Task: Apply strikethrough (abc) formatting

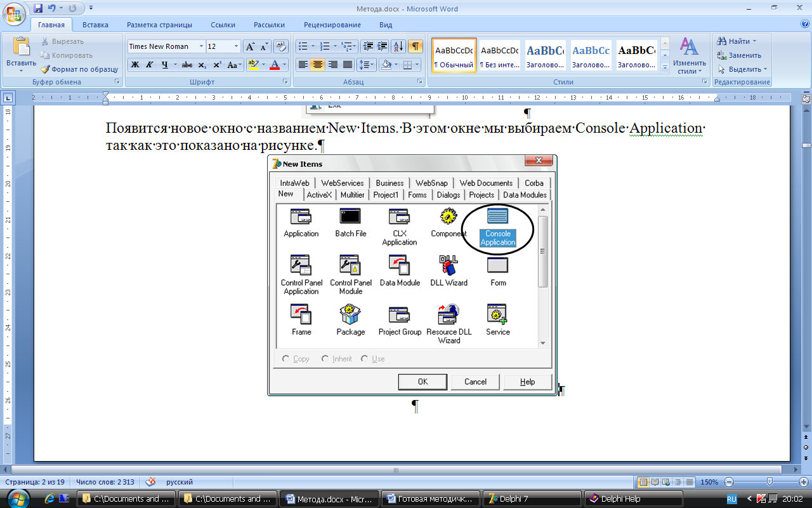Action: pyautogui.click(x=187, y=65)
